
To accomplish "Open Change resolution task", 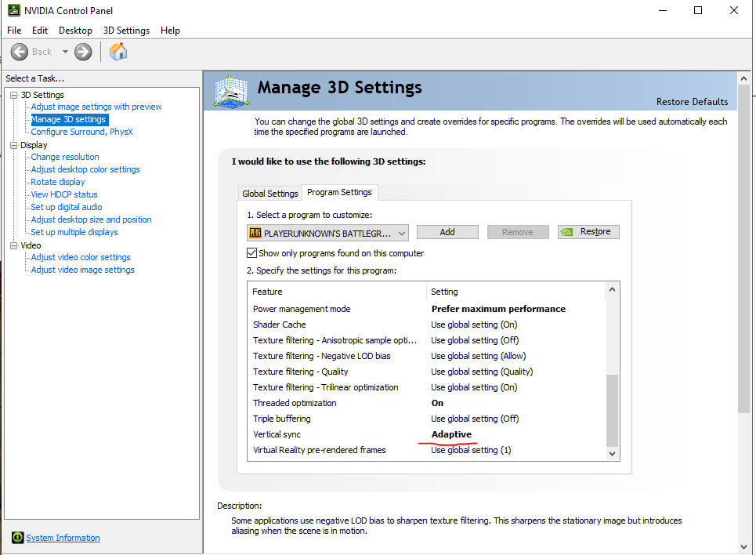I will (65, 157).
